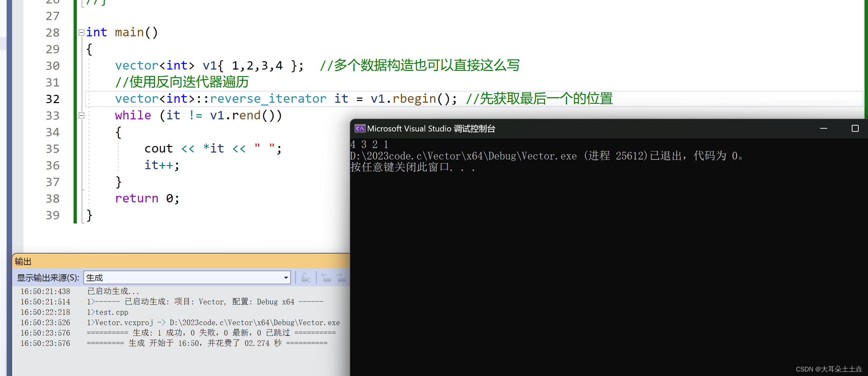Collapse the while loop code fold
The height and width of the screenshot is (376, 868).
click(x=82, y=116)
